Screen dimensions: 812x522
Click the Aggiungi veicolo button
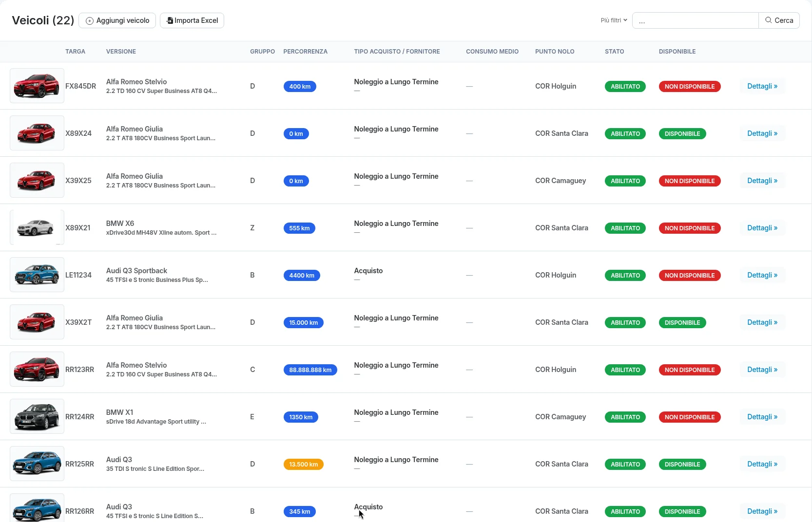(x=117, y=20)
